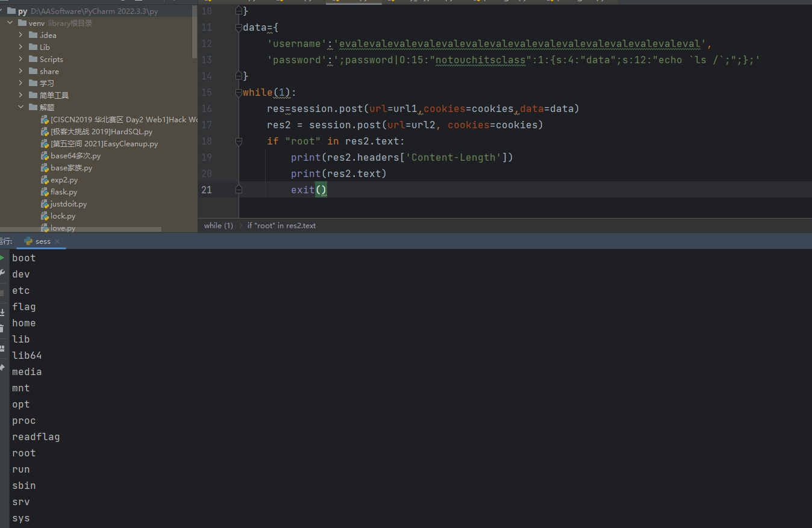Click the Python file icon of lock.py
Image resolution: width=812 pixels, height=528 pixels.
click(x=45, y=216)
